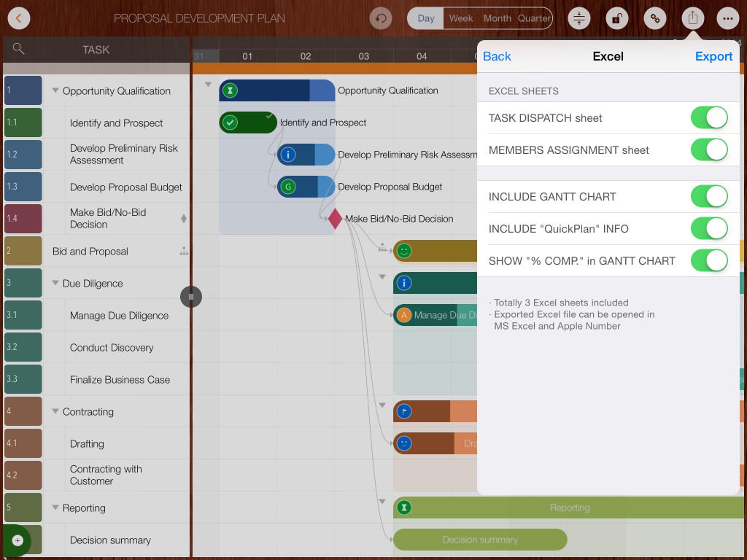
Task: Go Back from the Excel panel
Action: pos(497,56)
